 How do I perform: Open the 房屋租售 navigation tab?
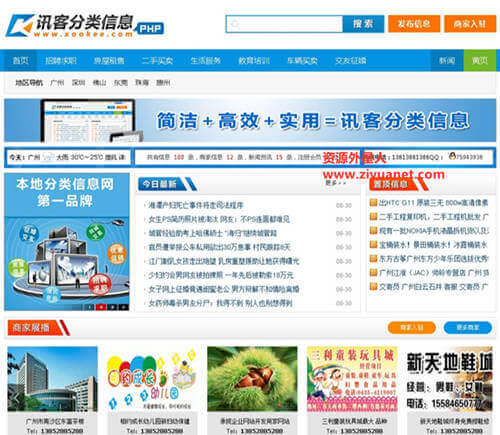pos(109,61)
